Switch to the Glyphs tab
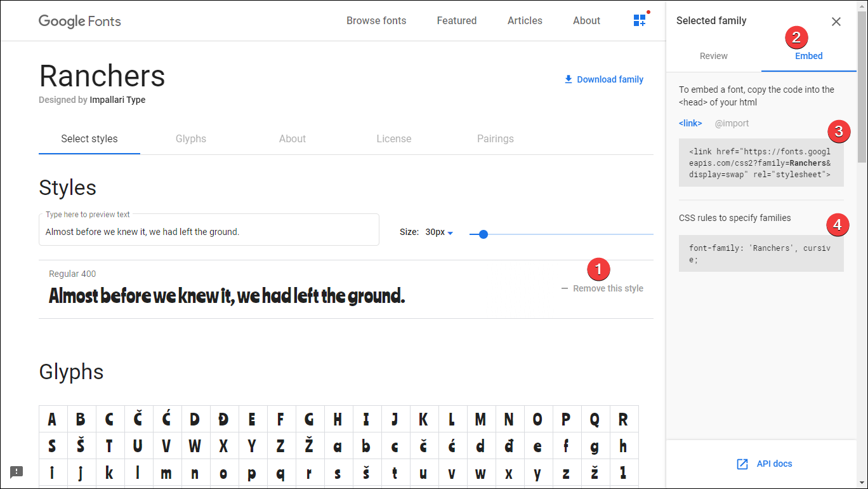 (x=191, y=139)
